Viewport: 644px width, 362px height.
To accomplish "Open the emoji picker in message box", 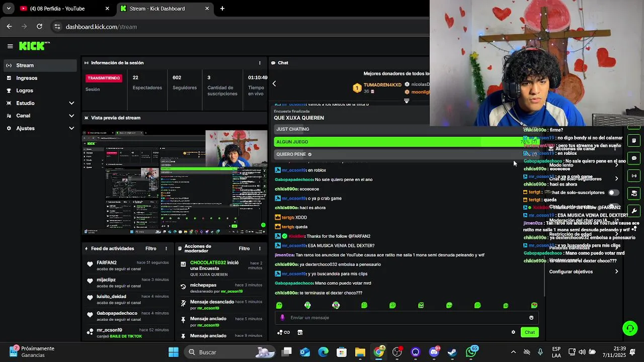I will click(531, 317).
